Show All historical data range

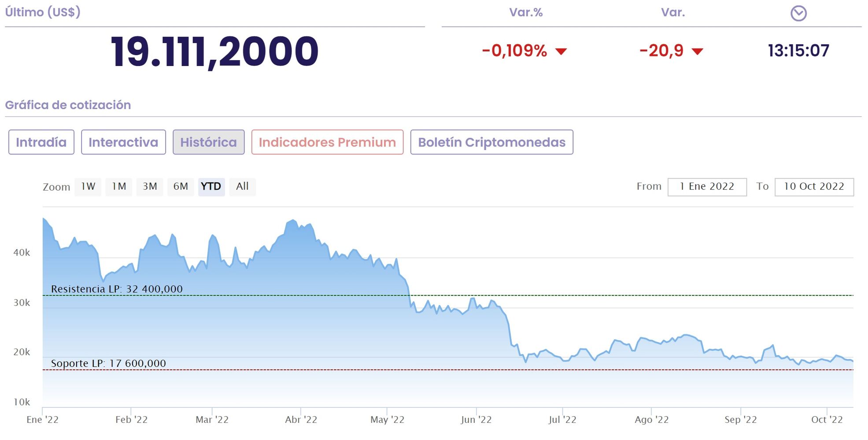click(242, 187)
